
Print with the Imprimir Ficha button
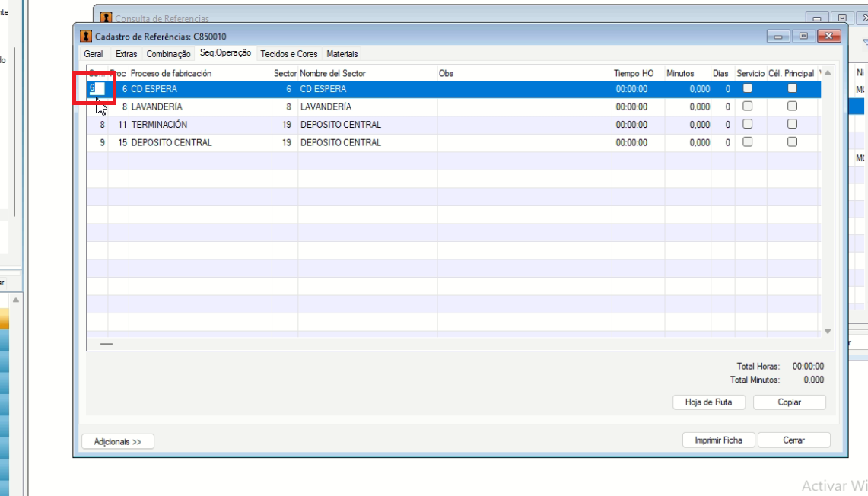tap(719, 440)
